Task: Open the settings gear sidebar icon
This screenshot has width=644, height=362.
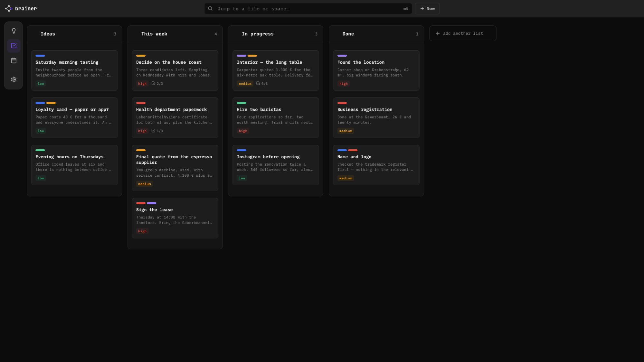Action: [x=14, y=79]
